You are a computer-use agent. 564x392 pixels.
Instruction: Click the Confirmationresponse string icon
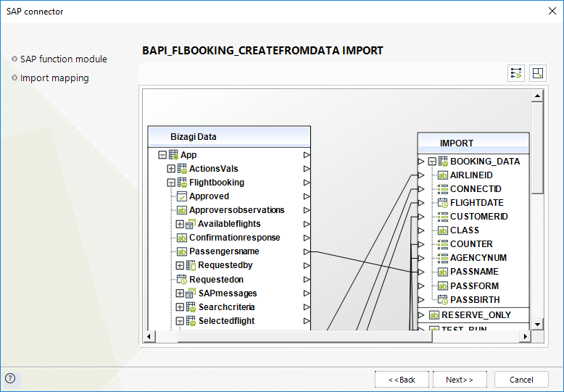(182, 238)
